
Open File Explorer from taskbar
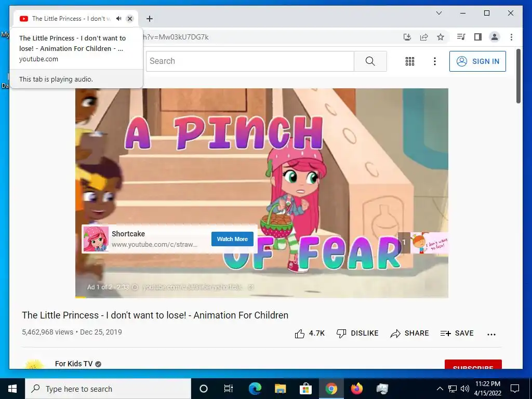280,389
